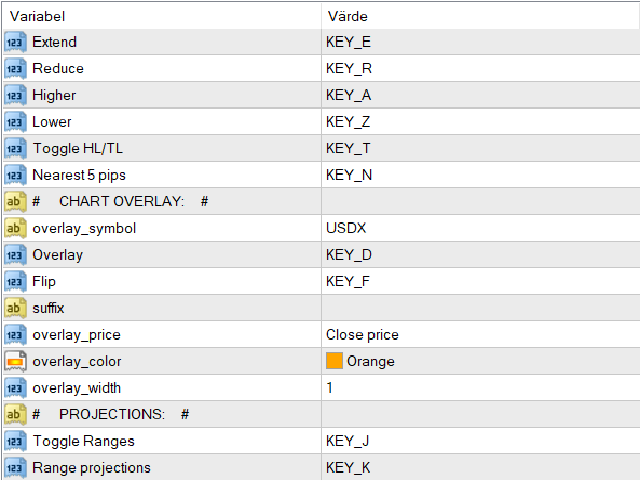Viewport: 640px width, 480px height.
Task: Select the Range projections row label
Action: pyautogui.click(x=91, y=468)
